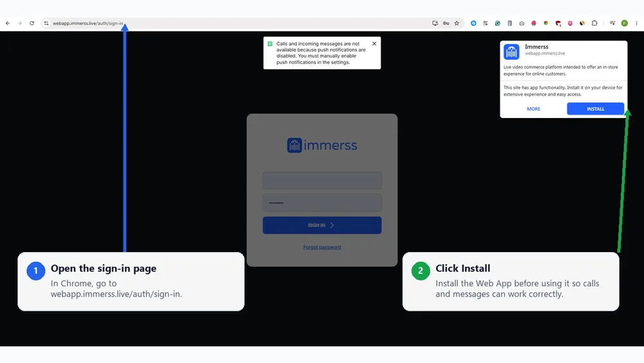
Task: Open the green circular arrow extension
Action: tap(497, 23)
